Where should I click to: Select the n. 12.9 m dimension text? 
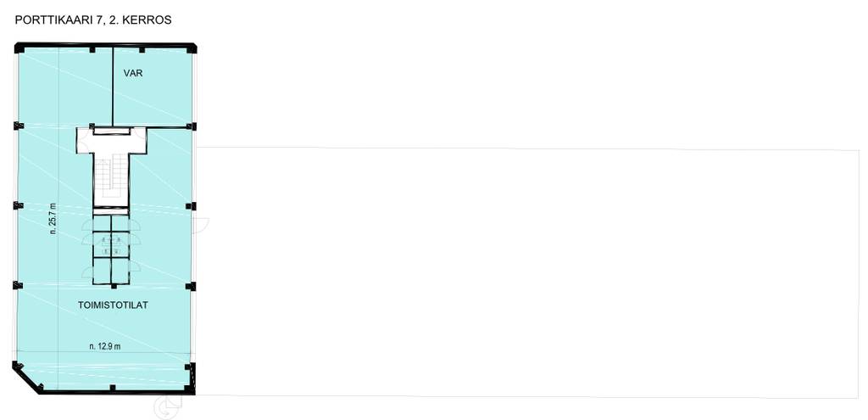[x=105, y=346]
